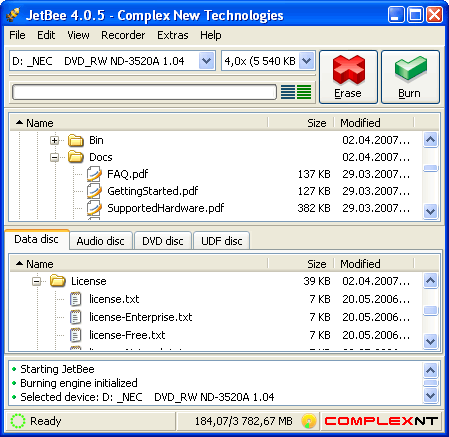Image resolution: width=449 pixels, height=437 pixels.
Task: Click the ComplexNT logo
Action: pyautogui.click(x=381, y=421)
